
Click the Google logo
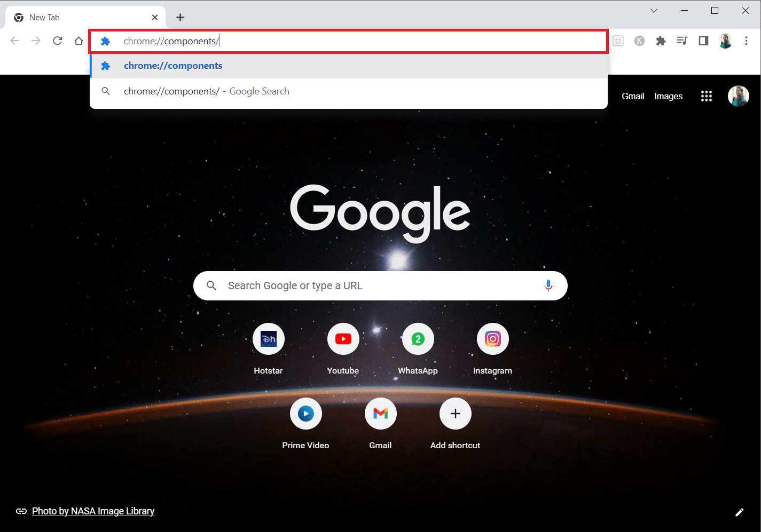click(x=380, y=213)
